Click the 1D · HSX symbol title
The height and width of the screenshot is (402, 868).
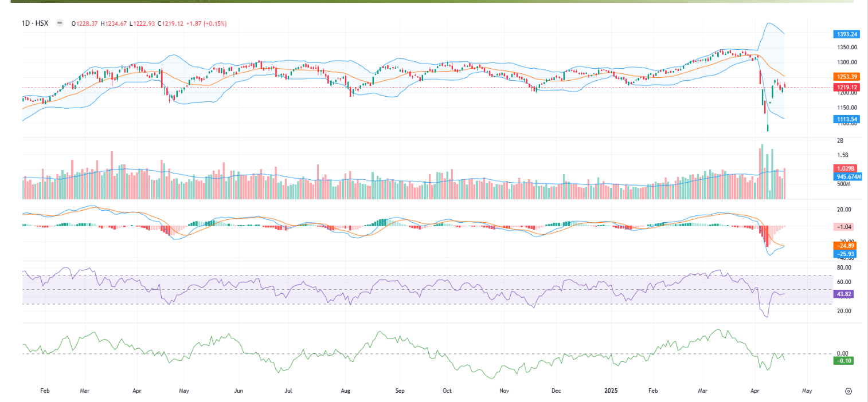[35, 23]
